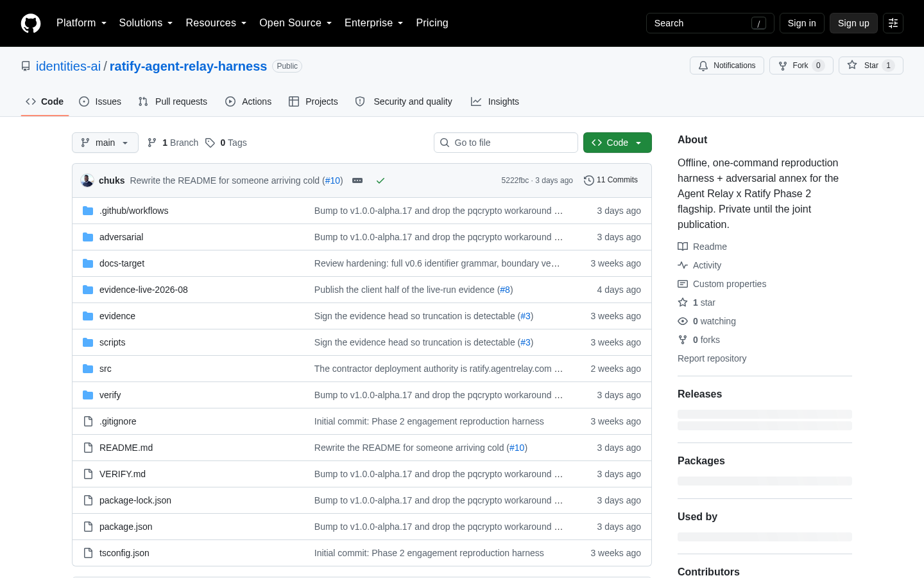Expand the Resources menu
Screen dimensions: 924x578
tap(216, 23)
